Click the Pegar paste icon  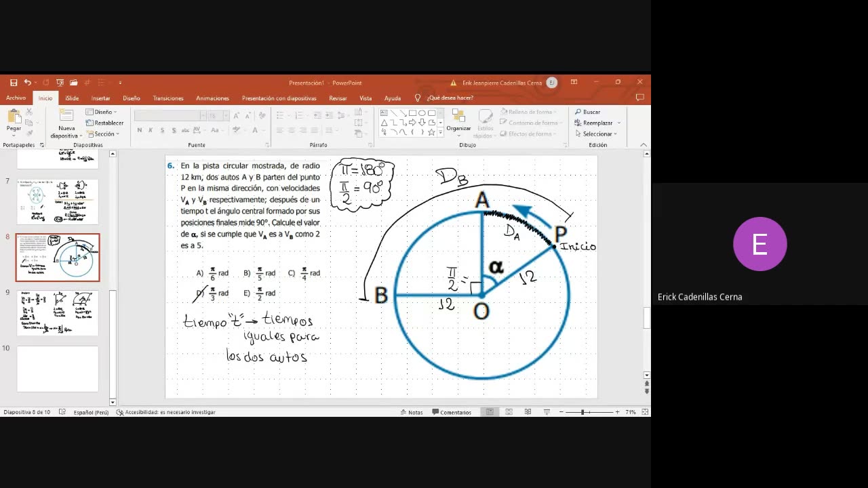(x=14, y=115)
